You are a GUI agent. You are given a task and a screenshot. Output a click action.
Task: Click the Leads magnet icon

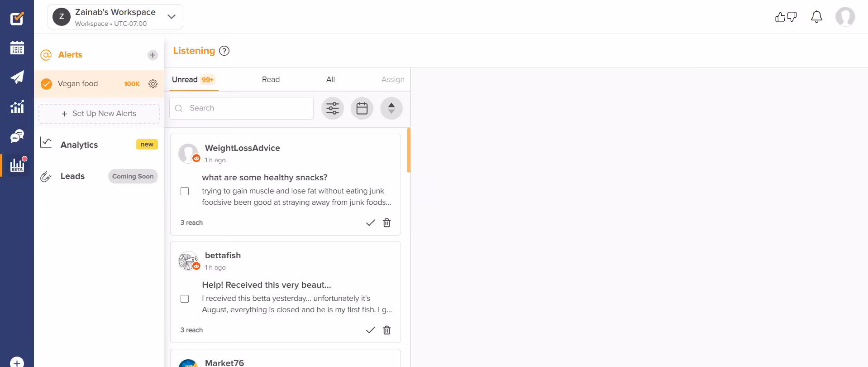[x=46, y=177]
